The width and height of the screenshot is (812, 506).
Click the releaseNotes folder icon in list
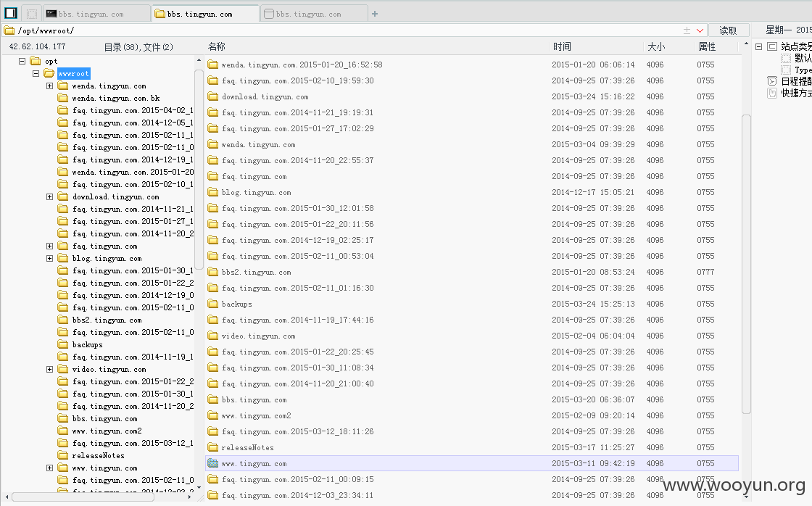(213, 447)
